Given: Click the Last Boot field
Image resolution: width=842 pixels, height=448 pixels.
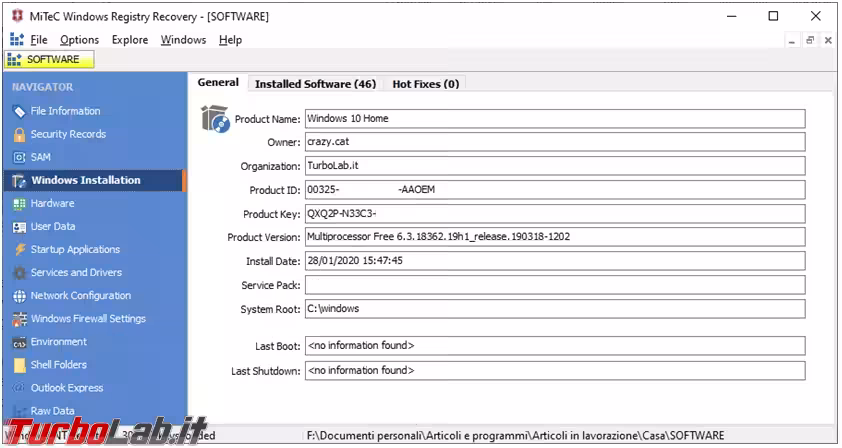Looking at the screenshot, I should pyautogui.click(x=555, y=345).
